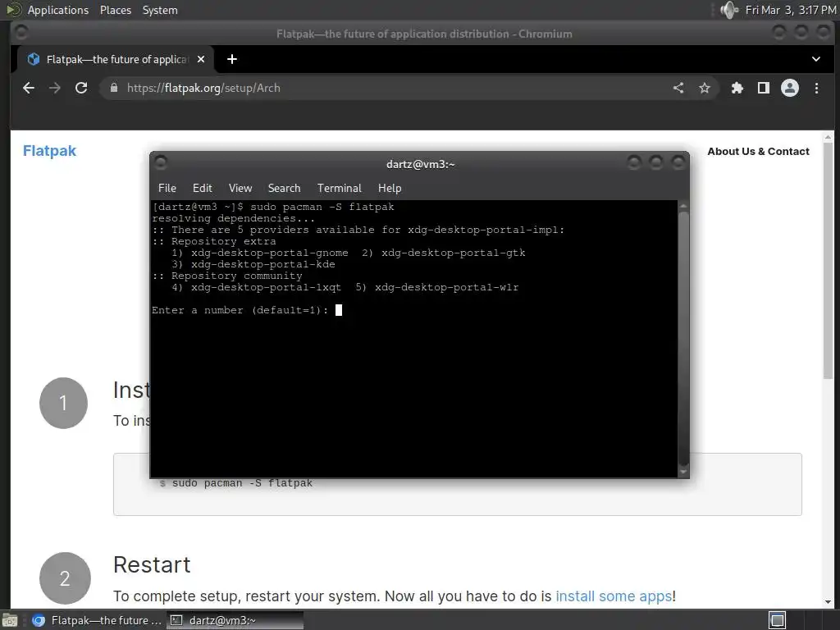Image resolution: width=840 pixels, height=630 pixels.
Task: Share this page using the share icon
Action: (x=678, y=88)
